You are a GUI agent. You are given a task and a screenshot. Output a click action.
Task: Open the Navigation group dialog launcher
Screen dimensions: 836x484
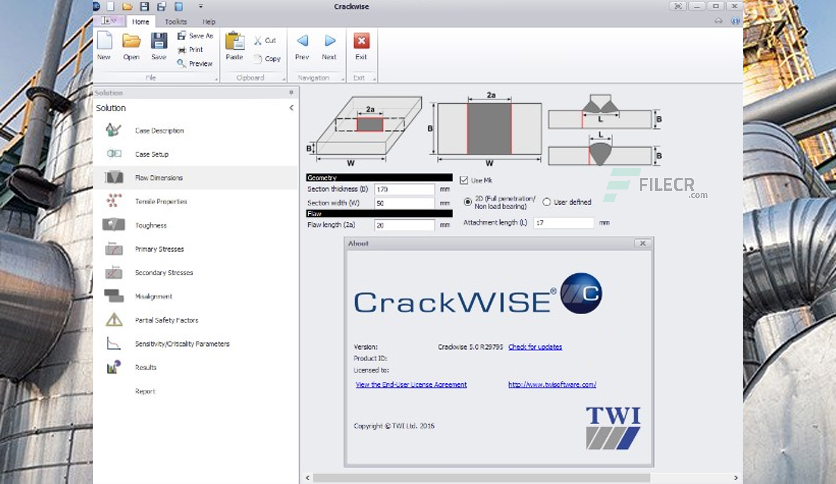coord(343,79)
